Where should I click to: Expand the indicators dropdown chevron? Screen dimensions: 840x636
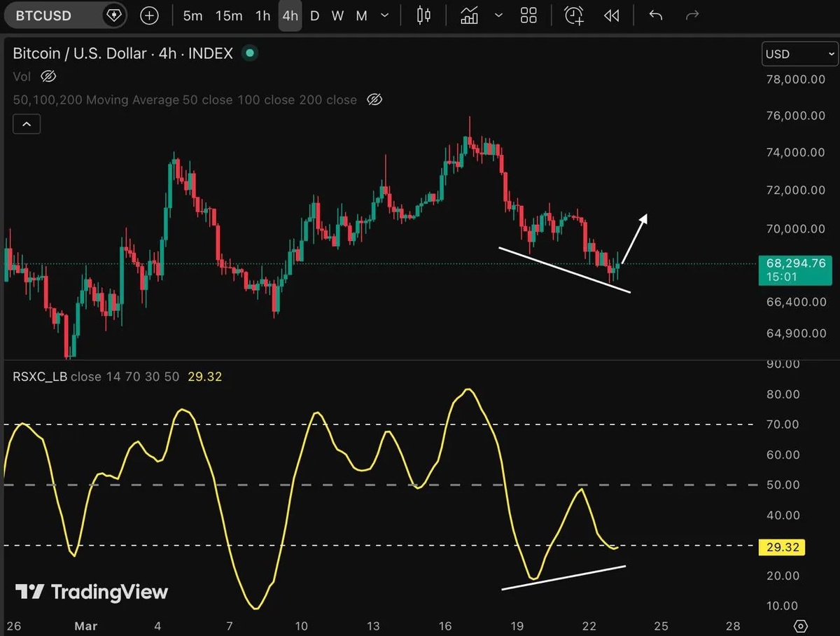pos(498,15)
